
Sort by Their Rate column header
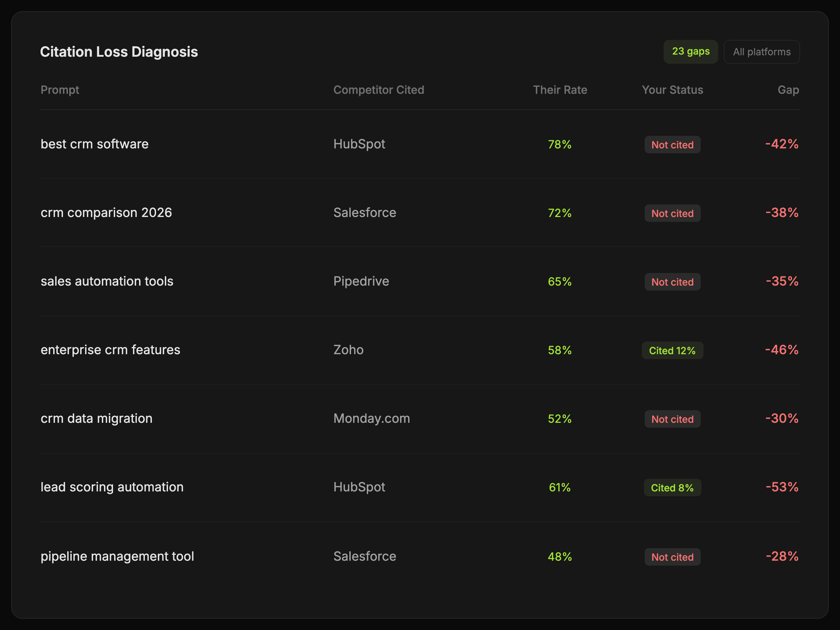(560, 90)
